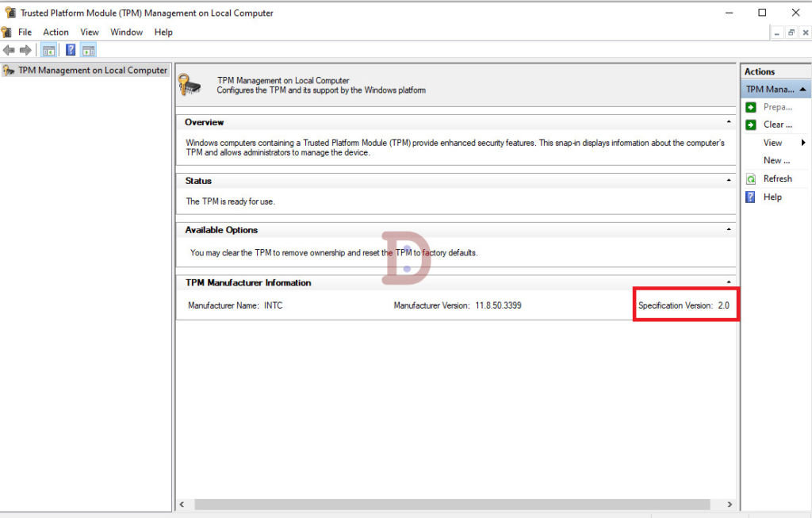
Task: Collapse the Available Options section
Action: [x=729, y=229]
